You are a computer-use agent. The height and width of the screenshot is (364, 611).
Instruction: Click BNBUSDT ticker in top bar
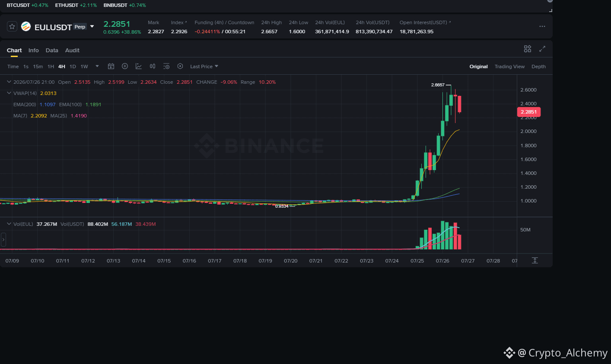(125, 5)
